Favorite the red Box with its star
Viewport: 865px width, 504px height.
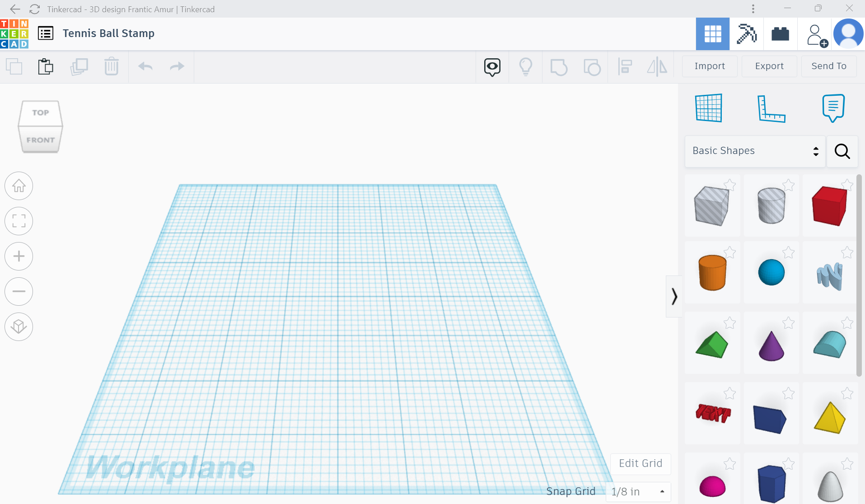click(847, 185)
